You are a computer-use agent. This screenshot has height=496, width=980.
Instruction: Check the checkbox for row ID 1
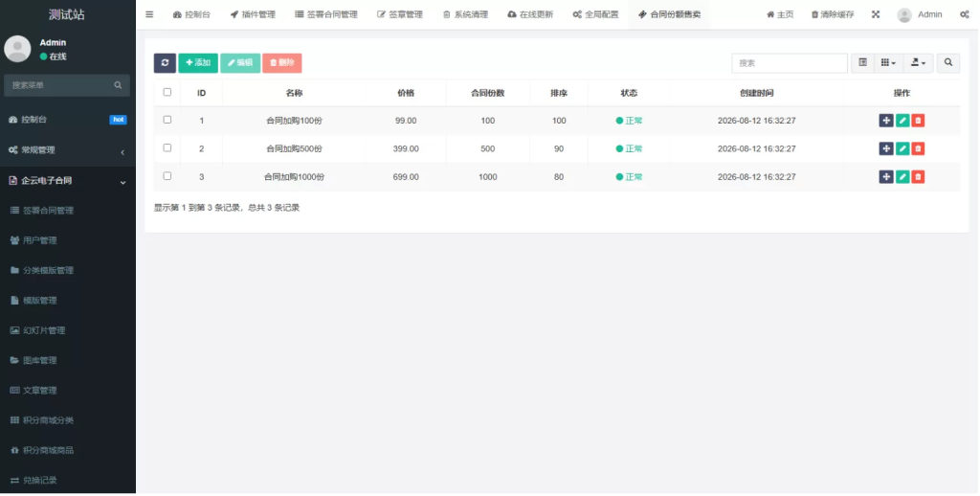pos(167,120)
